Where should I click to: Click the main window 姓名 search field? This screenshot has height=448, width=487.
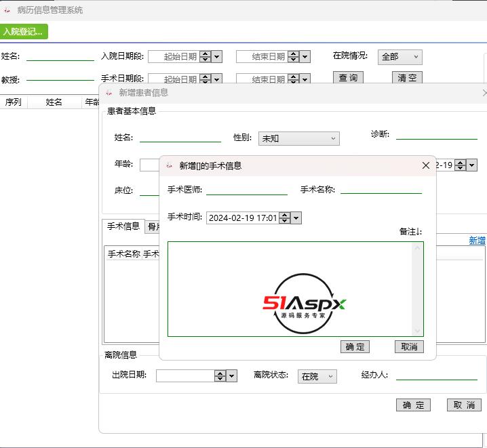coord(60,56)
